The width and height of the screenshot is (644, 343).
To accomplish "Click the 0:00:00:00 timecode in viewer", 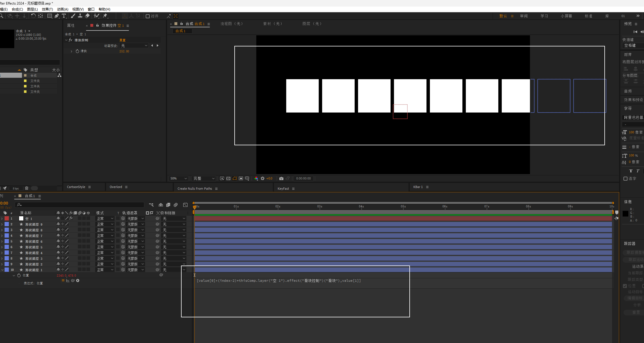I will (303, 179).
